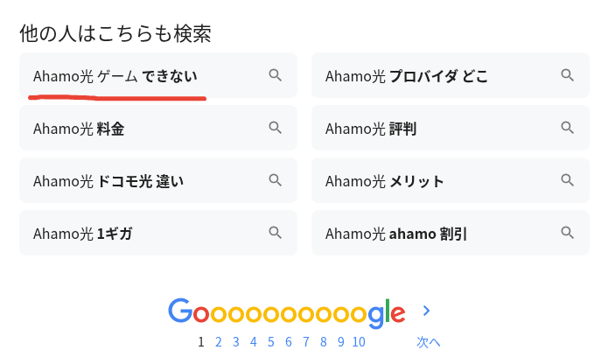Click the Google pagination logo
Image resolution: width=608 pixels, height=364 pixels.
point(286,311)
